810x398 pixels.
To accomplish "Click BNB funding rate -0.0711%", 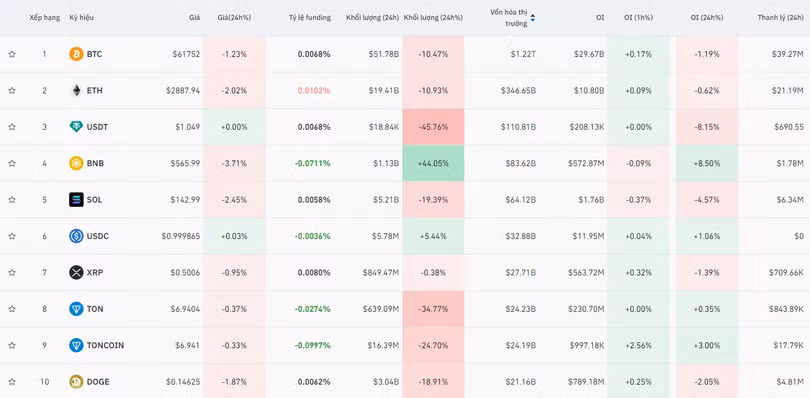I will tap(313, 163).
